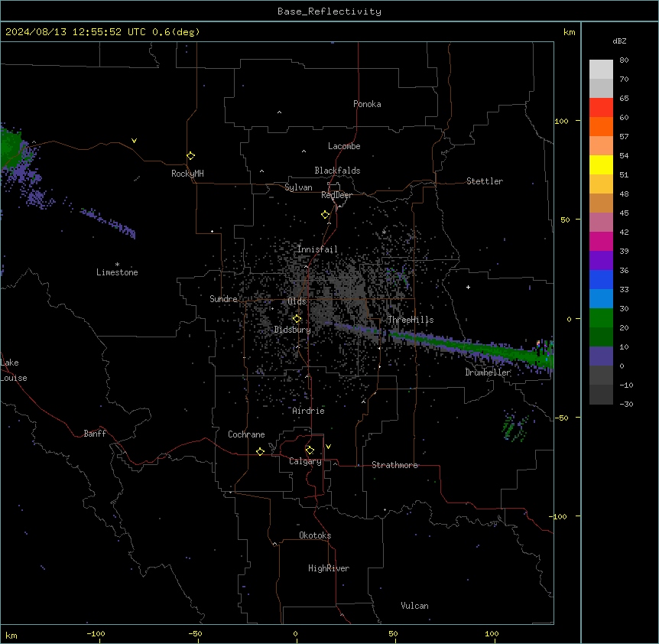Image resolution: width=659 pixels, height=644 pixels.
Task: Select the white plus marker east of ThreeHills
Action: (468, 287)
